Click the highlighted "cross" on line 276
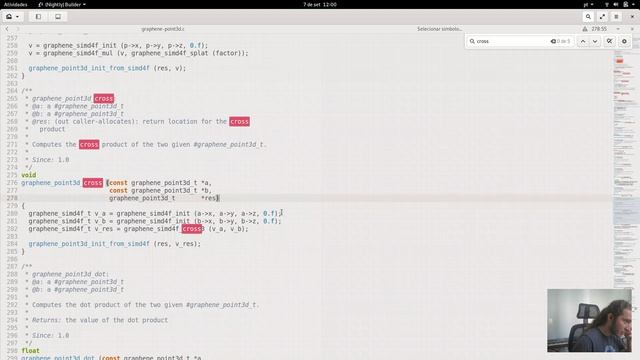Viewport: 640px width, 360px height. (x=93, y=183)
